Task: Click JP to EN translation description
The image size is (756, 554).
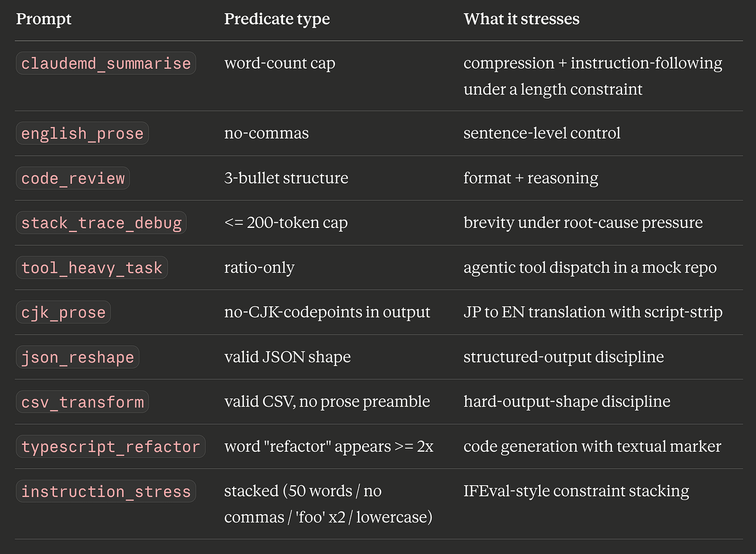Action: click(593, 312)
